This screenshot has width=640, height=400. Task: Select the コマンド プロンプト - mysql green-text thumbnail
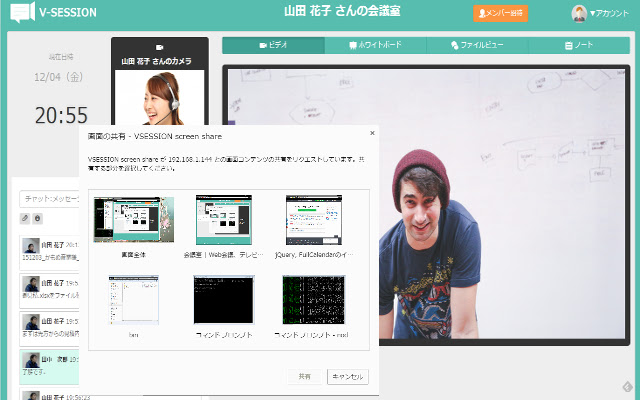(x=313, y=300)
